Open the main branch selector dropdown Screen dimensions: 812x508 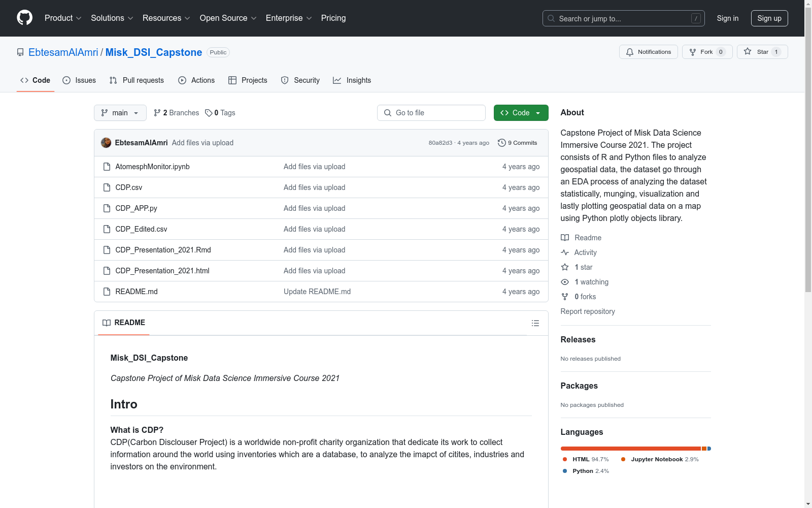tap(120, 113)
